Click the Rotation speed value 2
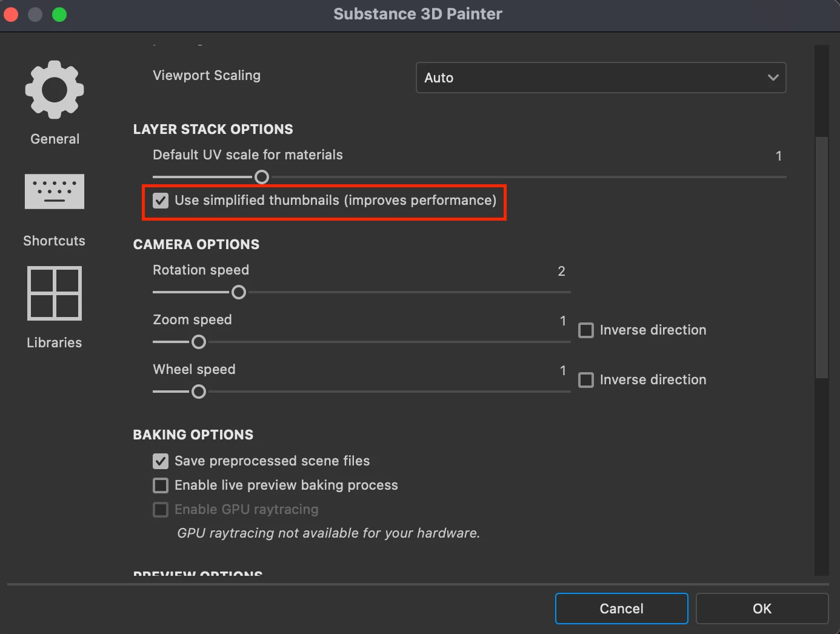The image size is (840, 634). tap(562, 271)
